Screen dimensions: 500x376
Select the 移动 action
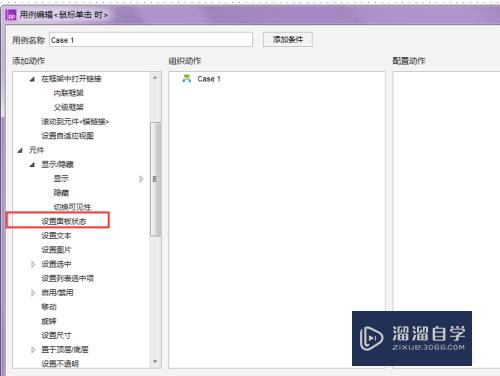point(49,307)
